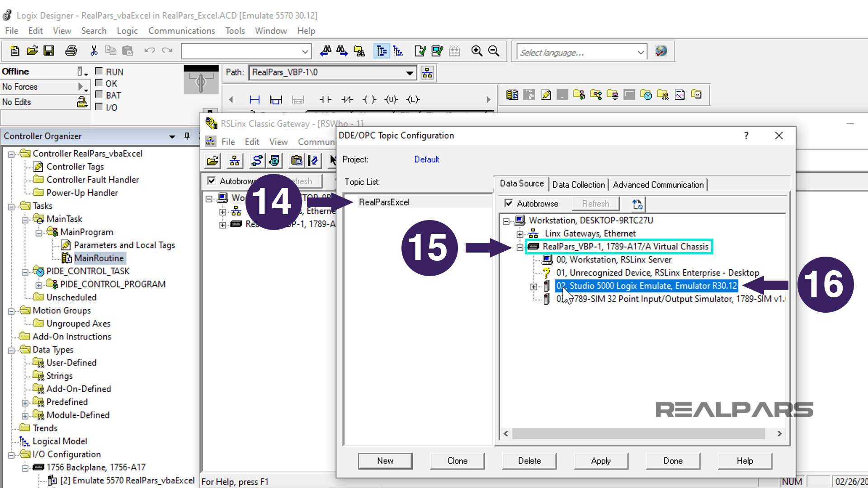This screenshot has height=488, width=868.
Task: Open the Path dropdown RealPars_VBP-1\0
Action: (x=410, y=73)
